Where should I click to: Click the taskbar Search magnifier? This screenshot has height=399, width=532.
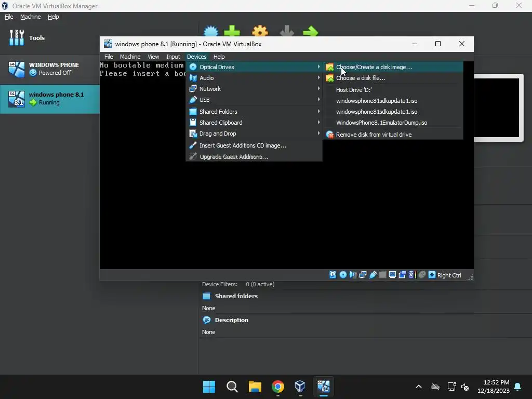point(232,387)
